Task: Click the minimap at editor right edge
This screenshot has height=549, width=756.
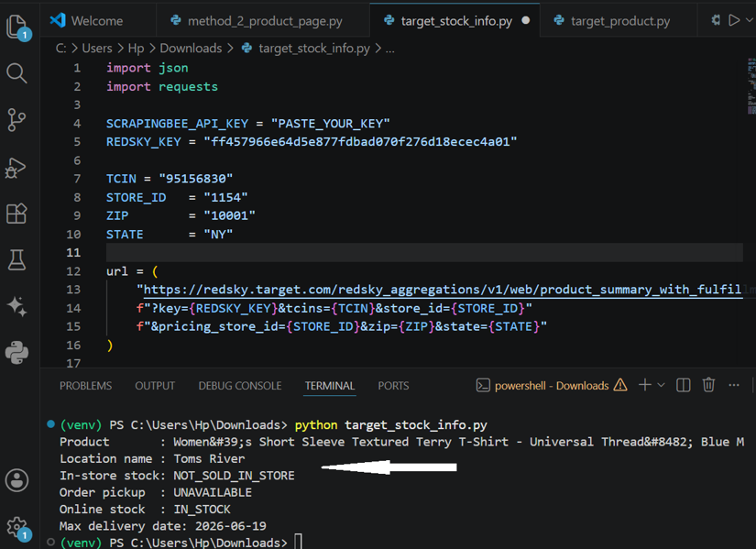Action: pyautogui.click(x=751, y=86)
